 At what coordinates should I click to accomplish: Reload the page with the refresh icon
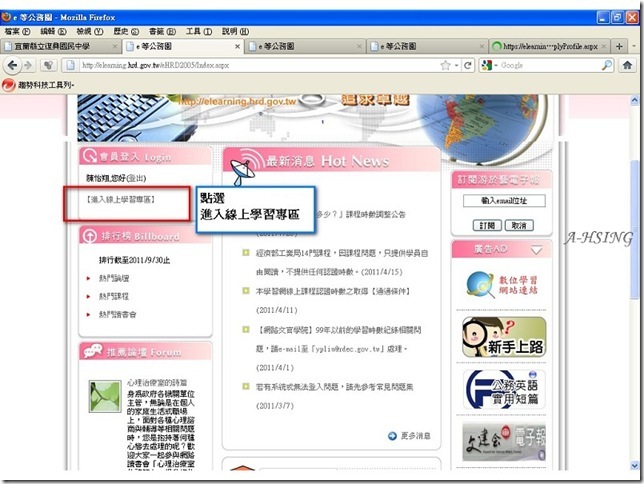(x=467, y=65)
